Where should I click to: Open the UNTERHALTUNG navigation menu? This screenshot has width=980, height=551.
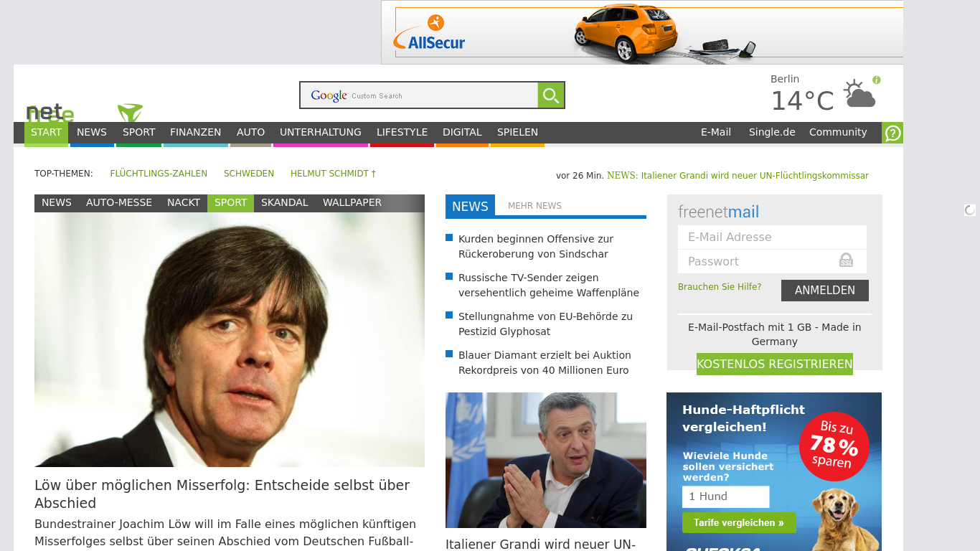point(320,132)
